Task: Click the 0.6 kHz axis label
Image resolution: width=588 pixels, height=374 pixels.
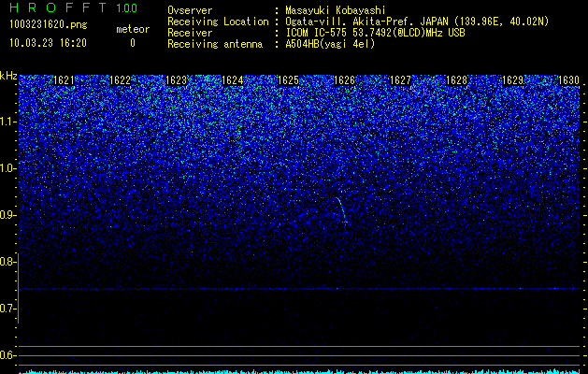Action: [7, 355]
